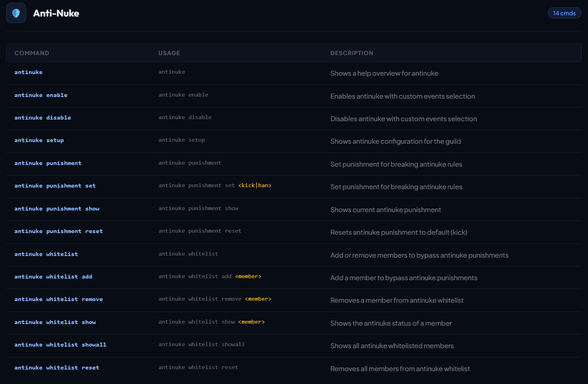
Task: Select antinuke punishment show command name
Action: [57, 209]
